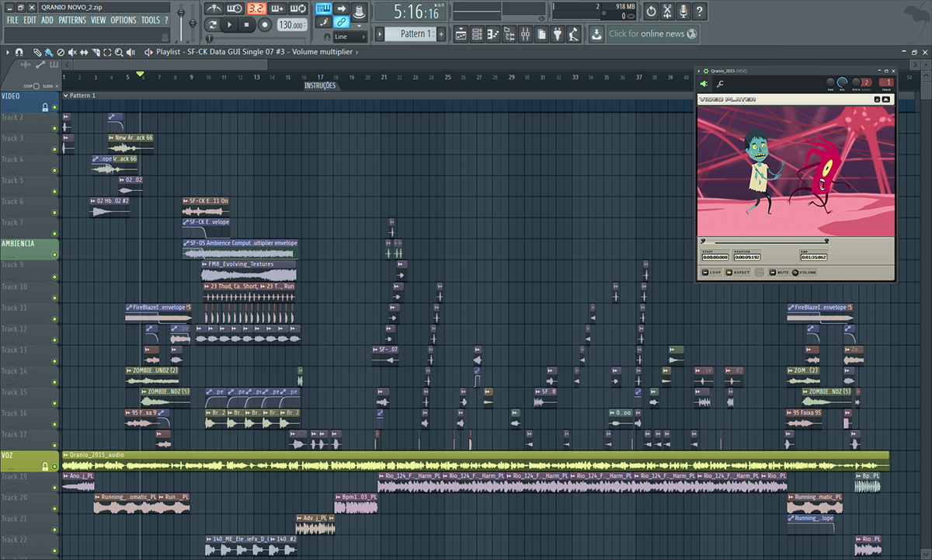Screen dimensions: 932x560
Task: Open tempo tapper icon
Action: click(574, 34)
